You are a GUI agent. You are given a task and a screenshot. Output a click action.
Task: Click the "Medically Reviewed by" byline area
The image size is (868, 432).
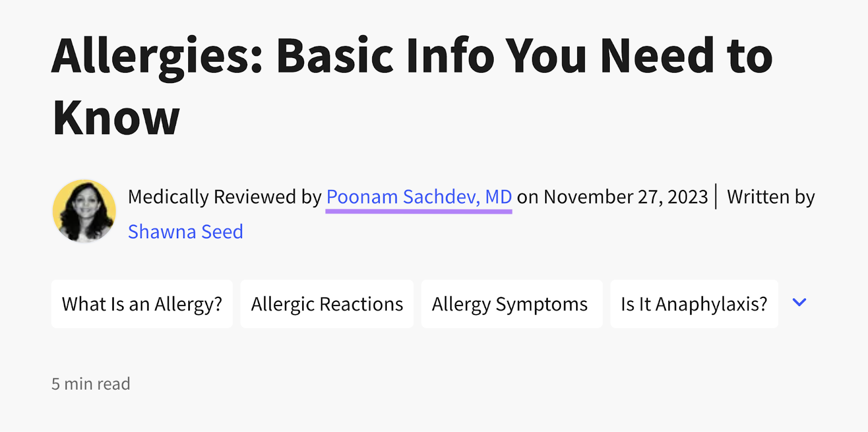225,197
